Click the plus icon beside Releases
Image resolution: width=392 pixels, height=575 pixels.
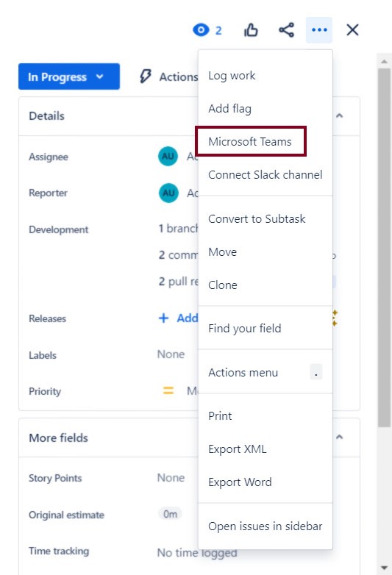[x=163, y=318]
